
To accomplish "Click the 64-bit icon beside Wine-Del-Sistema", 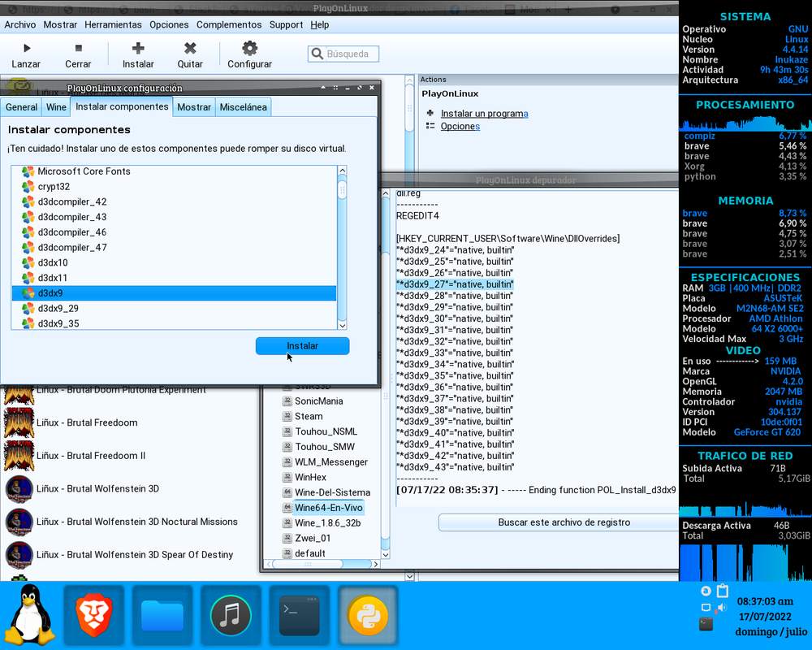I will (287, 492).
